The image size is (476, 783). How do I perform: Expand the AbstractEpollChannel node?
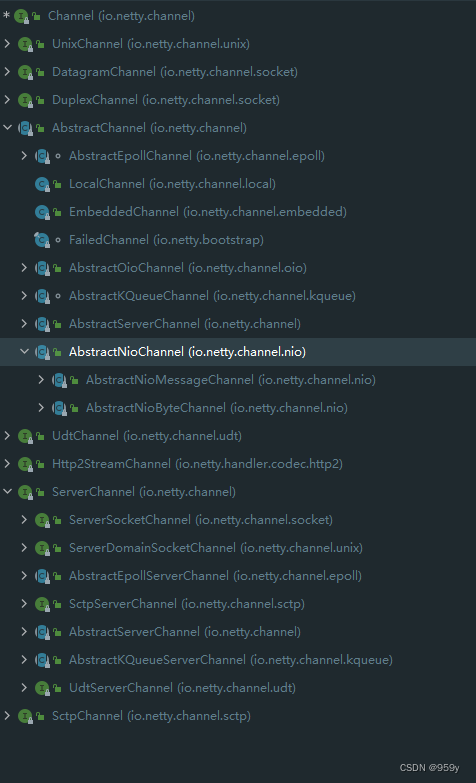pyautogui.click(x=24, y=156)
